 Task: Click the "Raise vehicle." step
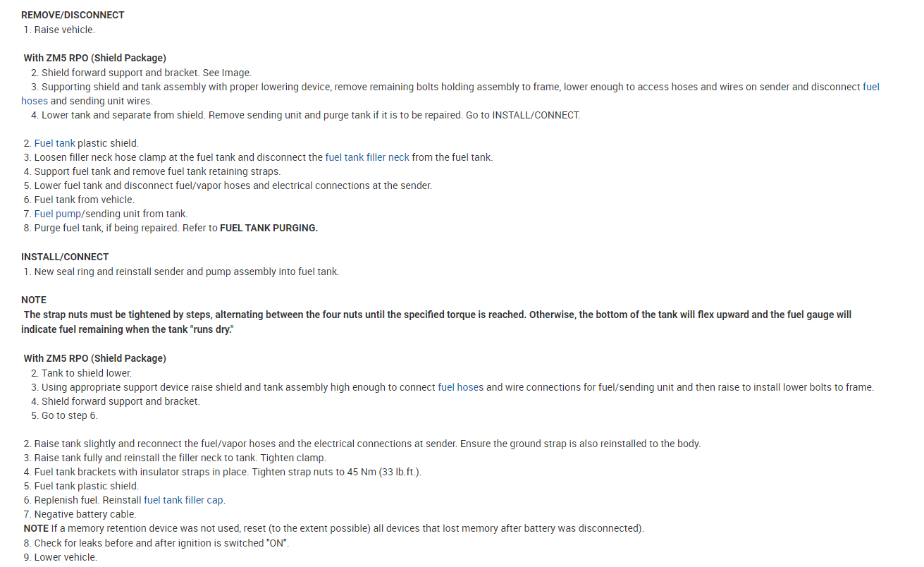pos(64,30)
